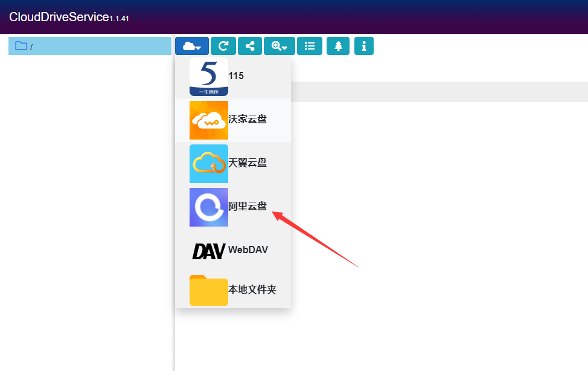Click the info toolbar button
This screenshot has height=371, width=588.
pos(364,46)
